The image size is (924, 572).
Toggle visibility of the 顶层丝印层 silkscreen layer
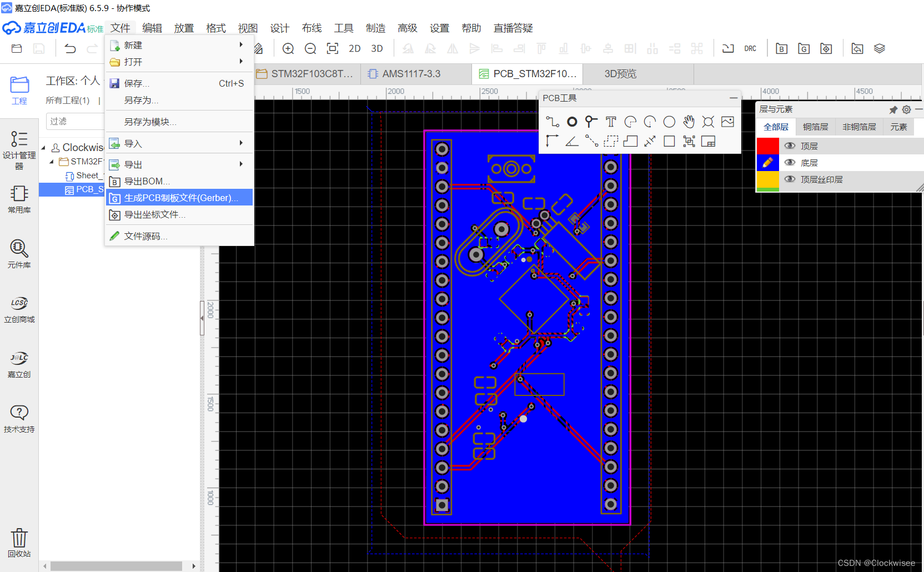790,179
